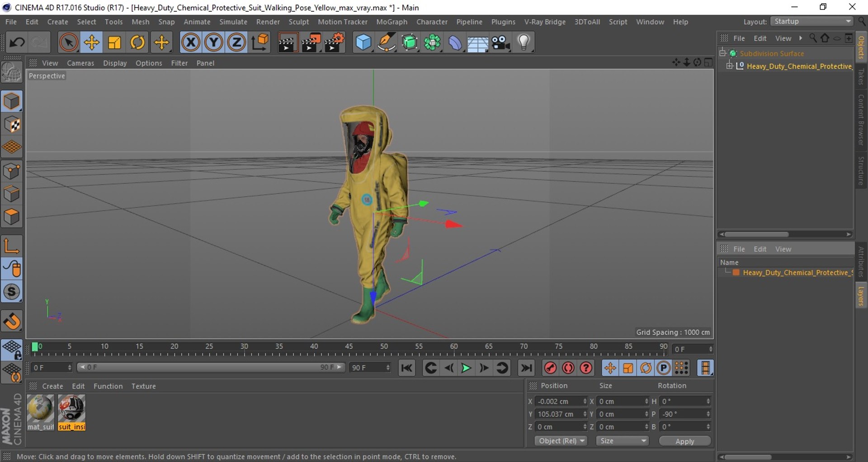The width and height of the screenshot is (868, 462).
Task: Open the MoGraph menu
Action: (x=392, y=22)
